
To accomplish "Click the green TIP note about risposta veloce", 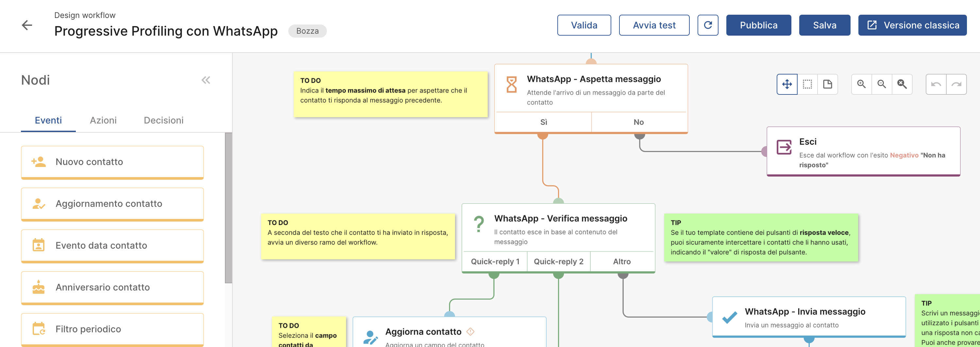I will [761, 237].
